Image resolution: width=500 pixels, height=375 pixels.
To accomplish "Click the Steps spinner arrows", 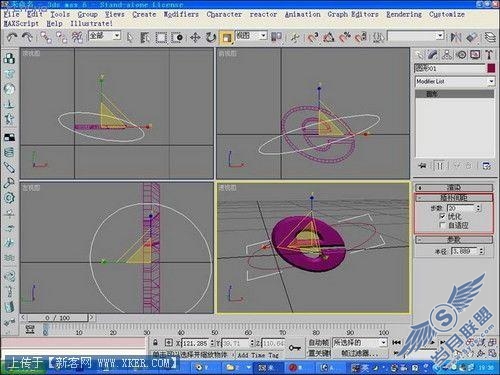I will [x=478, y=208].
